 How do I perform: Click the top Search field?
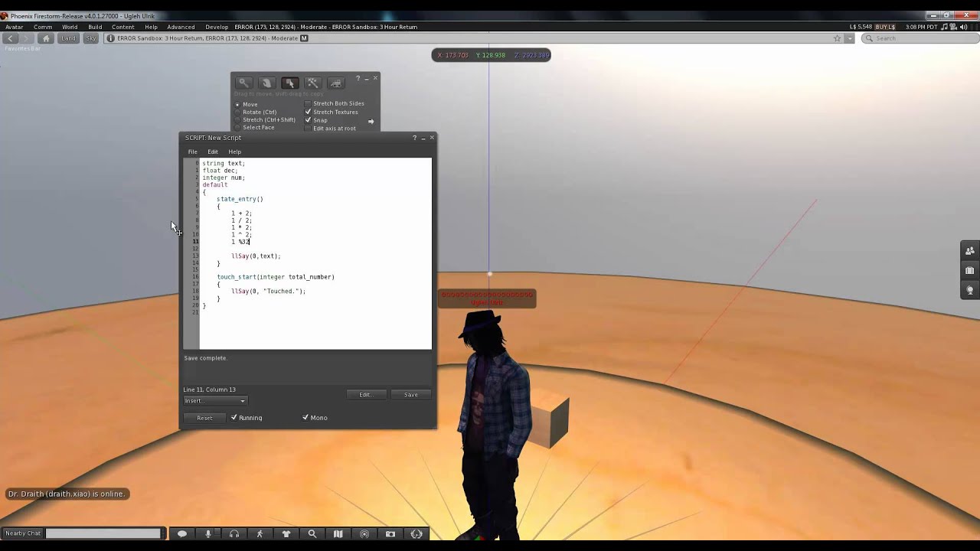(919, 38)
